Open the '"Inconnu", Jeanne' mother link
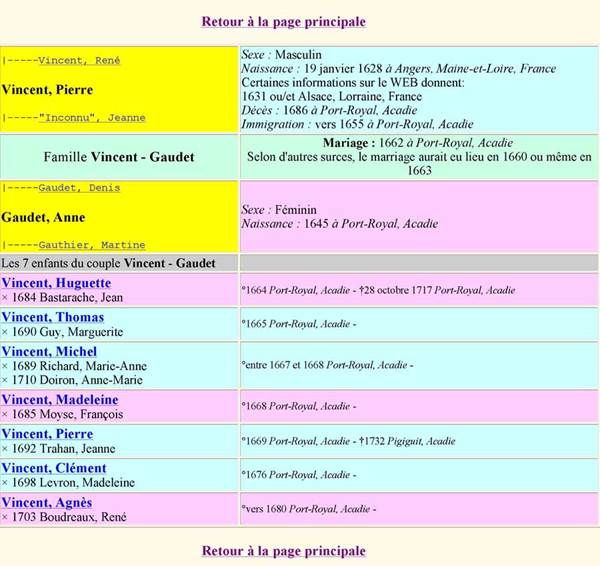The image size is (600, 566). coord(91,117)
